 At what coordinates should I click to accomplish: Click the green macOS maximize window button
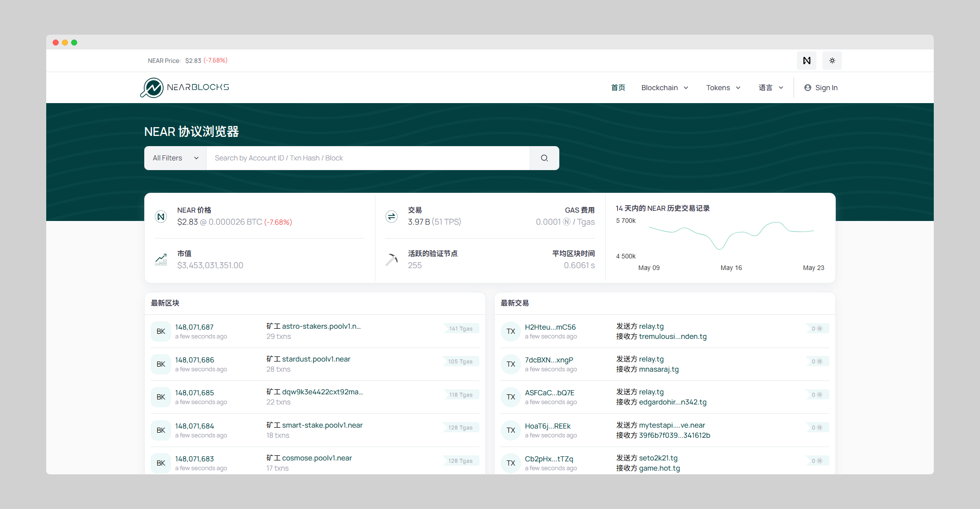74,43
